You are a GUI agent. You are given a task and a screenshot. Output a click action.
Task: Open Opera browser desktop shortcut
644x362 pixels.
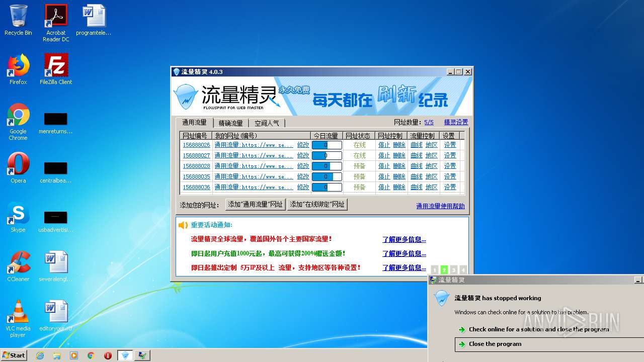(x=18, y=168)
